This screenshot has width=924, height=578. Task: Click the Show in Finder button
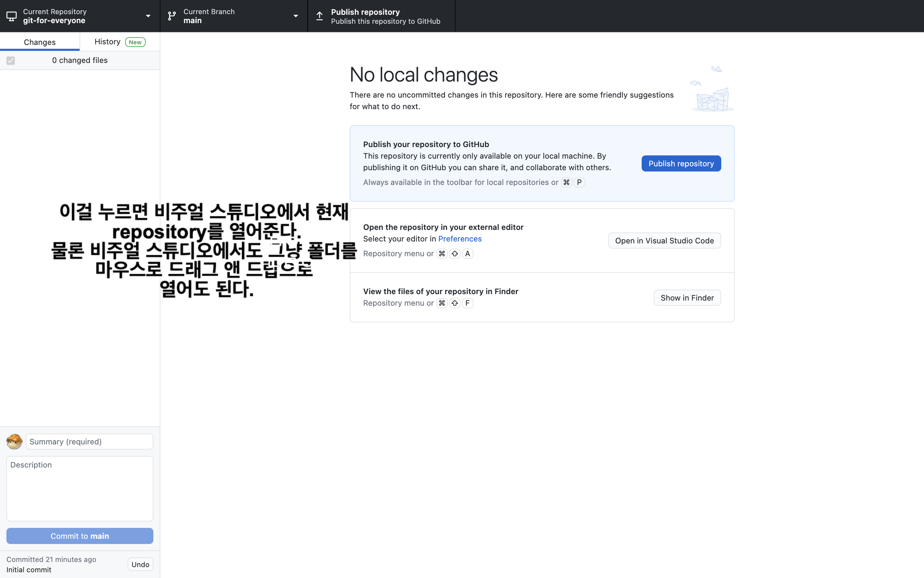687,298
